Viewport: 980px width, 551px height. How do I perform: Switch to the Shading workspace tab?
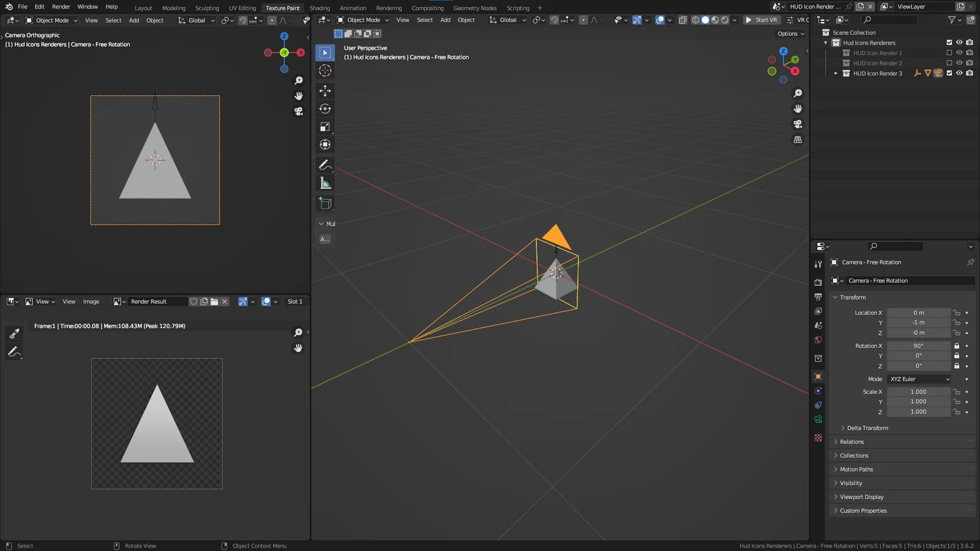click(x=319, y=8)
